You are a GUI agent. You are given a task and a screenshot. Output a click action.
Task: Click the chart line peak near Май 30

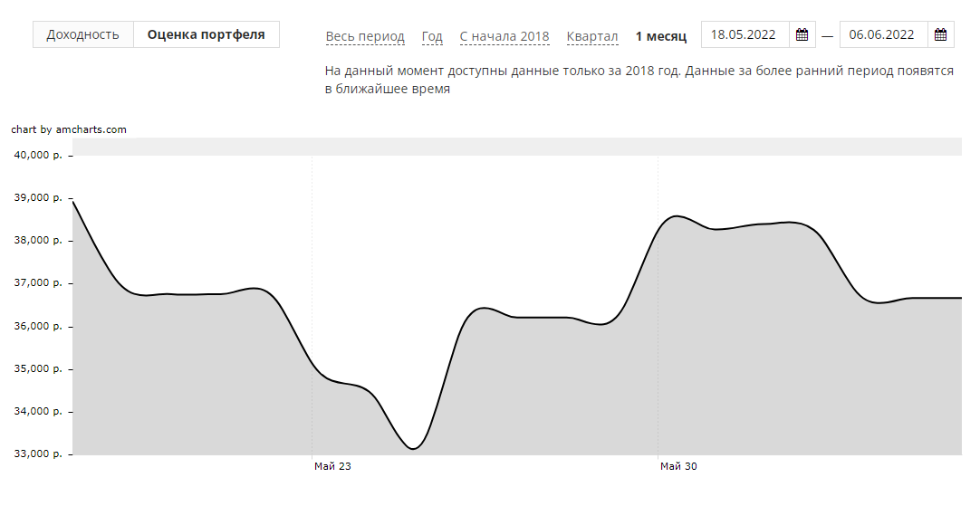pyautogui.click(x=677, y=216)
